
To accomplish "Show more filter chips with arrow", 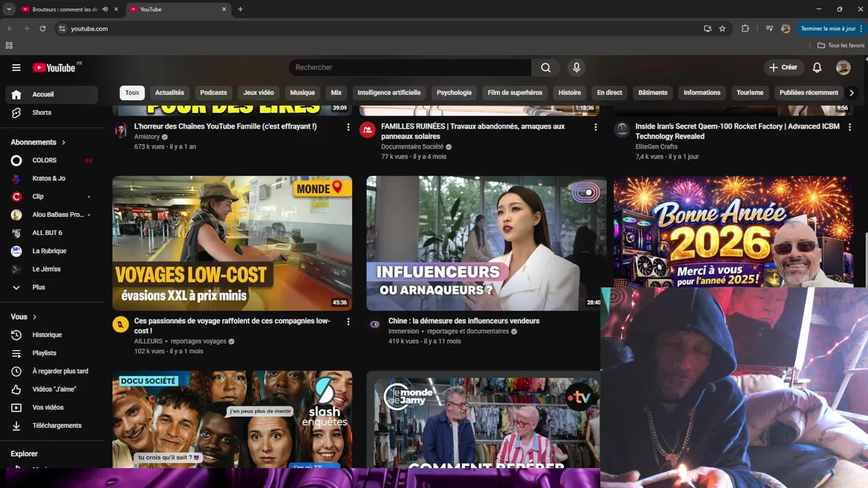I will pyautogui.click(x=852, y=93).
